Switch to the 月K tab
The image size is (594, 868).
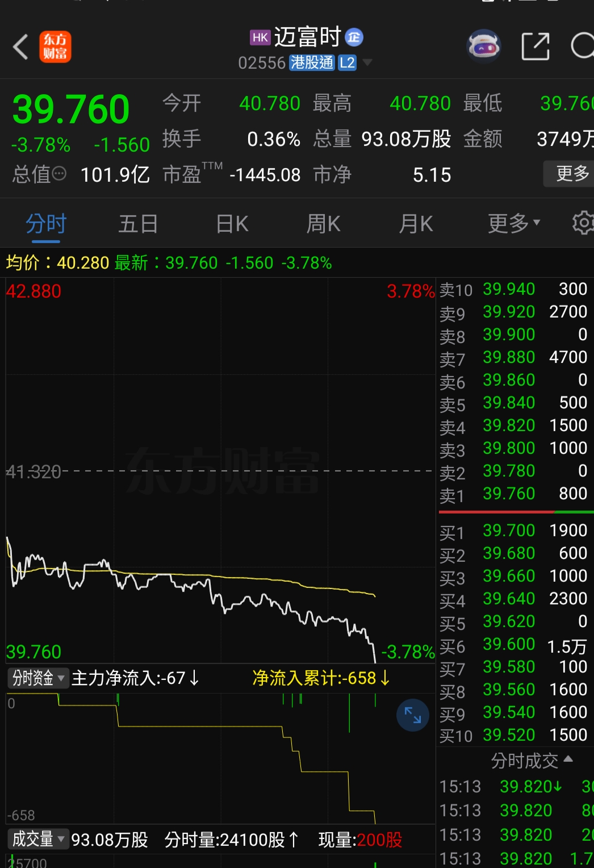coord(416,224)
